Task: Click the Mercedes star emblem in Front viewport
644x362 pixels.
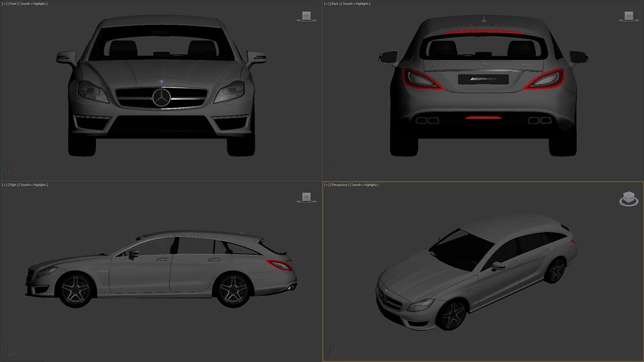Action: pyautogui.click(x=161, y=98)
